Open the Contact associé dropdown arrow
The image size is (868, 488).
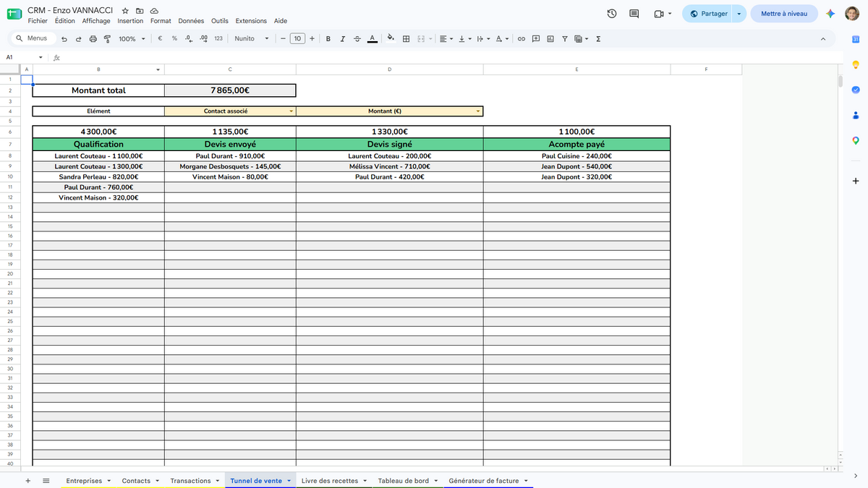tap(291, 111)
